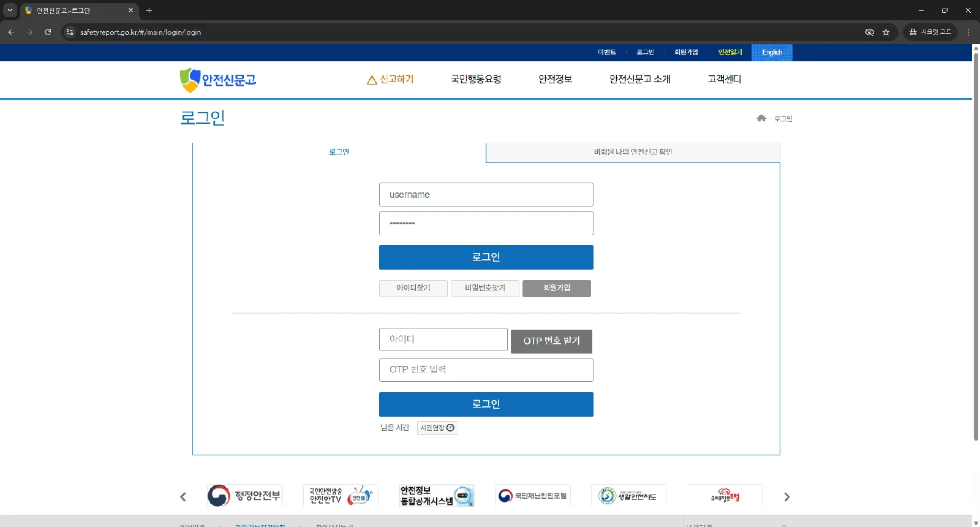The width and height of the screenshot is (980, 527).
Task: Show next banner with right chevron
Action: coord(787,497)
